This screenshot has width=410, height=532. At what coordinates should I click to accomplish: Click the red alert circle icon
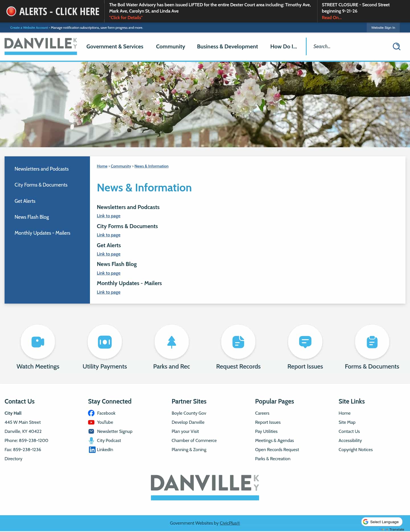click(11, 11)
